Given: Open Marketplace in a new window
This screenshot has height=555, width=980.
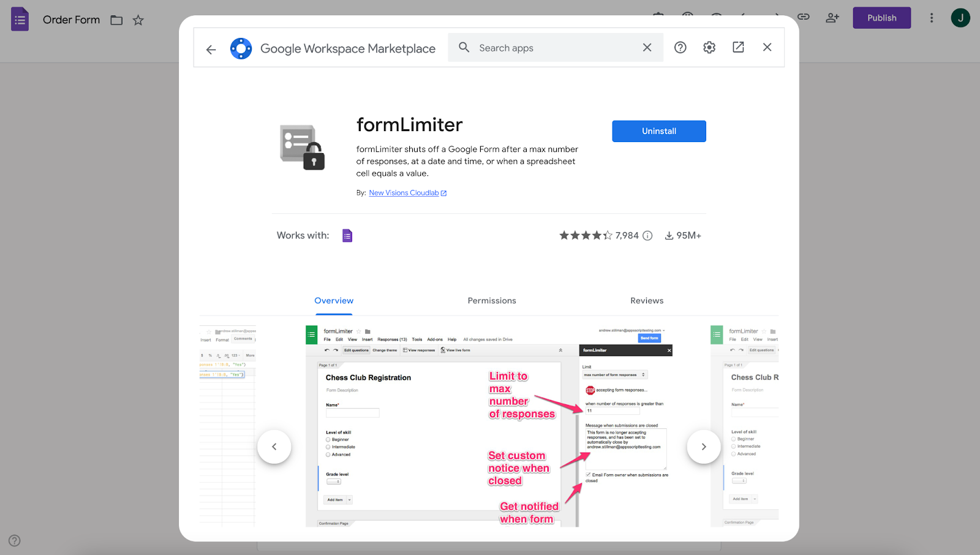Looking at the screenshot, I should (738, 48).
